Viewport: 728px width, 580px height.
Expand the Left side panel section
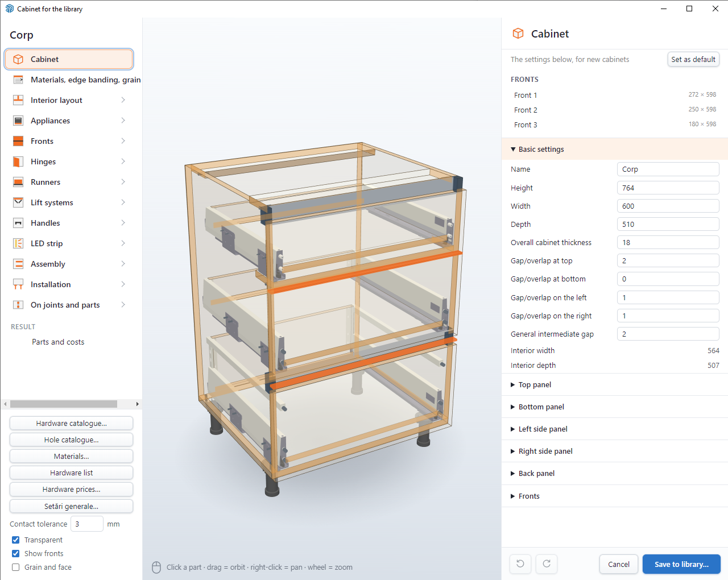point(615,429)
